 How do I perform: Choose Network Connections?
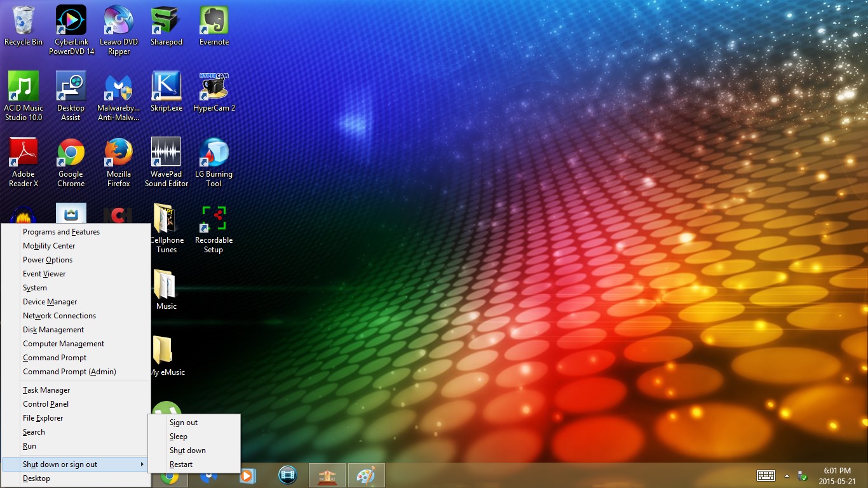(76, 316)
